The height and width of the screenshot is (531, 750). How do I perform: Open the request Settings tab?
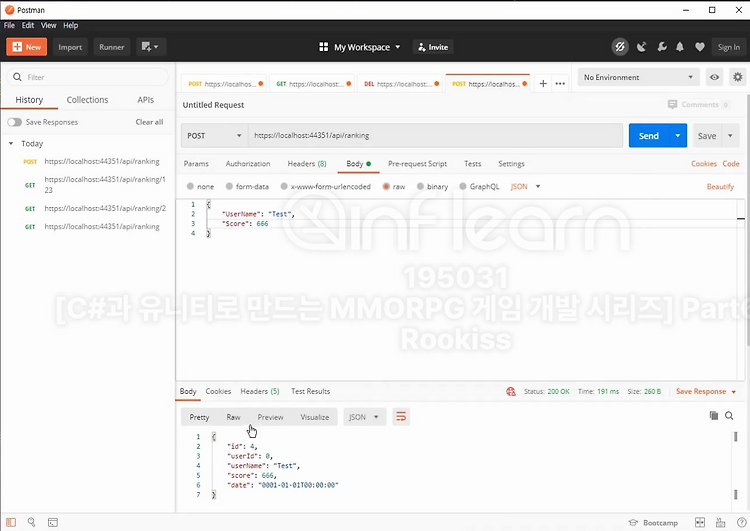coord(511,164)
